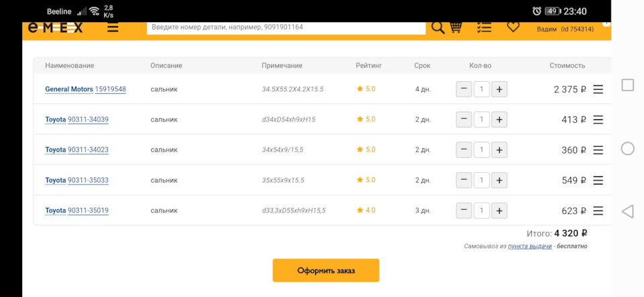644x297 pixels.
Task: Click the Стоимость column header
Action: coord(568,66)
